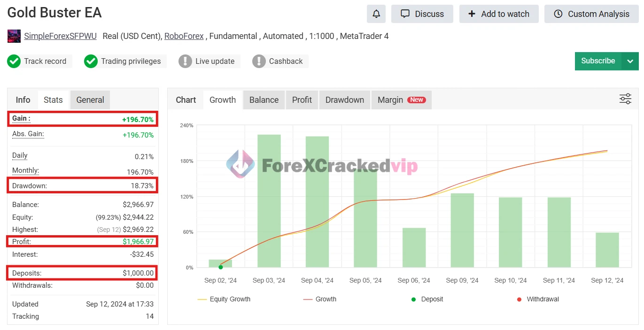Click the notification bell icon
Image resolution: width=644 pixels, height=330 pixels.
pyautogui.click(x=376, y=14)
